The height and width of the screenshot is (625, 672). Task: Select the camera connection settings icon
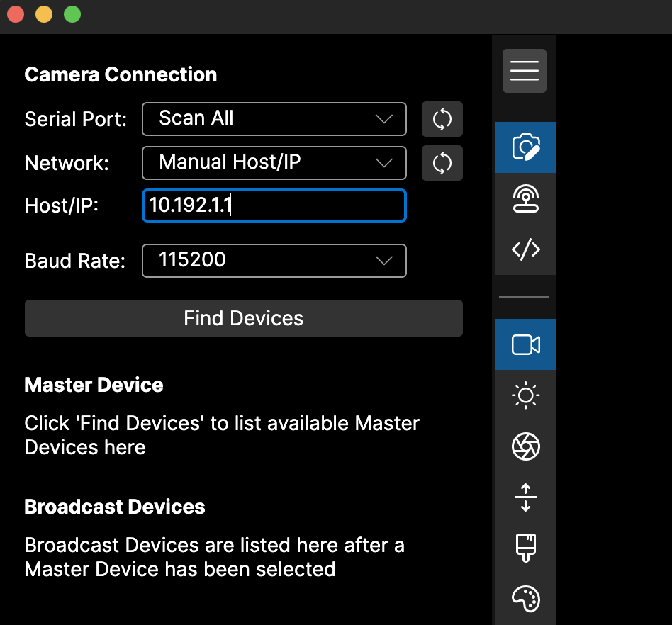tap(525, 147)
